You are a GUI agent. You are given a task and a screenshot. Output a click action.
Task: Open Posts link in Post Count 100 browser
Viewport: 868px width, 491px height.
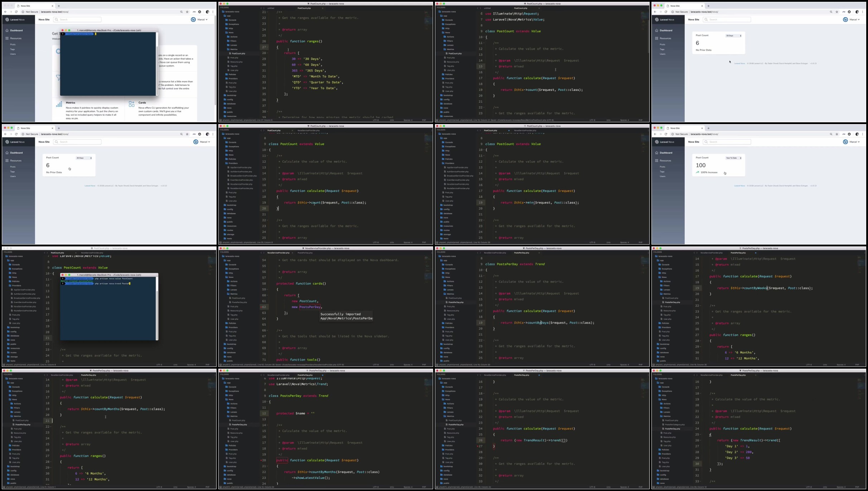pyautogui.click(x=663, y=167)
